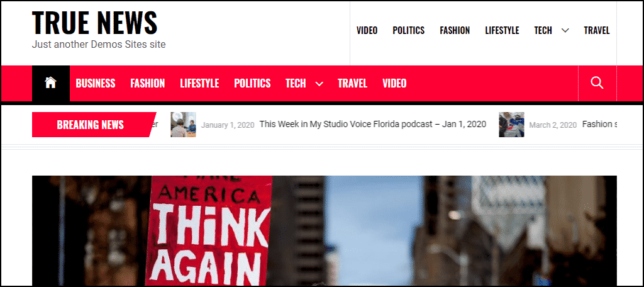Viewport: 644px width, 287px height.
Task: Click the podcast story thumbnail in ticker
Action: [x=183, y=125]
